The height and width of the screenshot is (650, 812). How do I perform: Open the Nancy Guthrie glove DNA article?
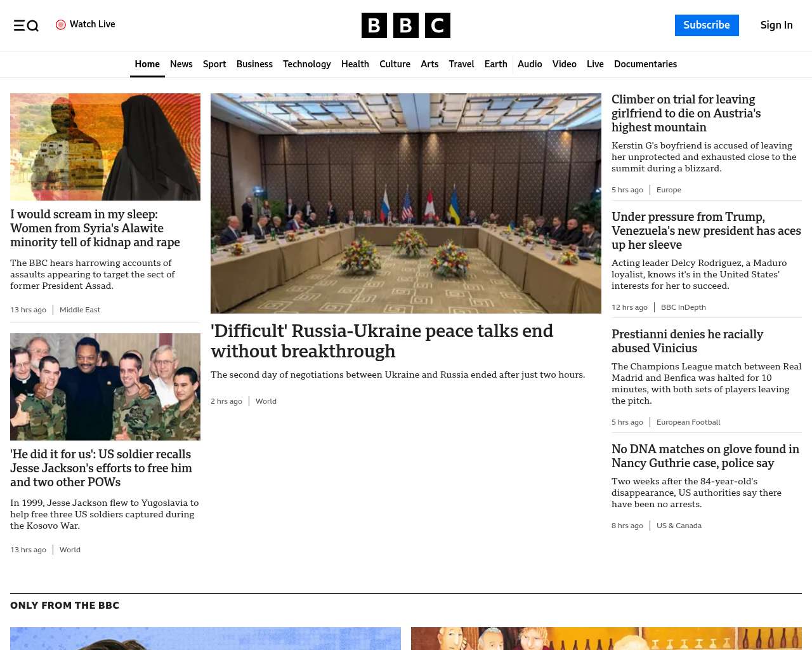click(705, 456)
